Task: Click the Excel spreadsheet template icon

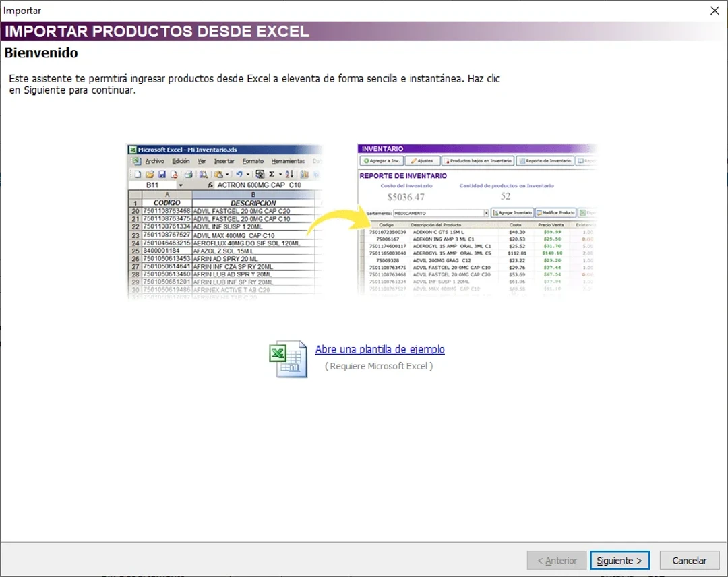Action: point(289,359)
